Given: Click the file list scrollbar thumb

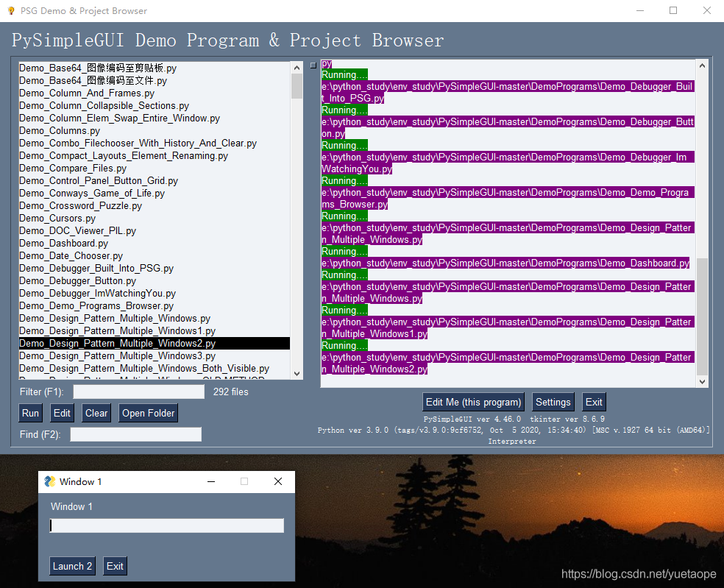Looking at the screenshot, I should 297,86.
